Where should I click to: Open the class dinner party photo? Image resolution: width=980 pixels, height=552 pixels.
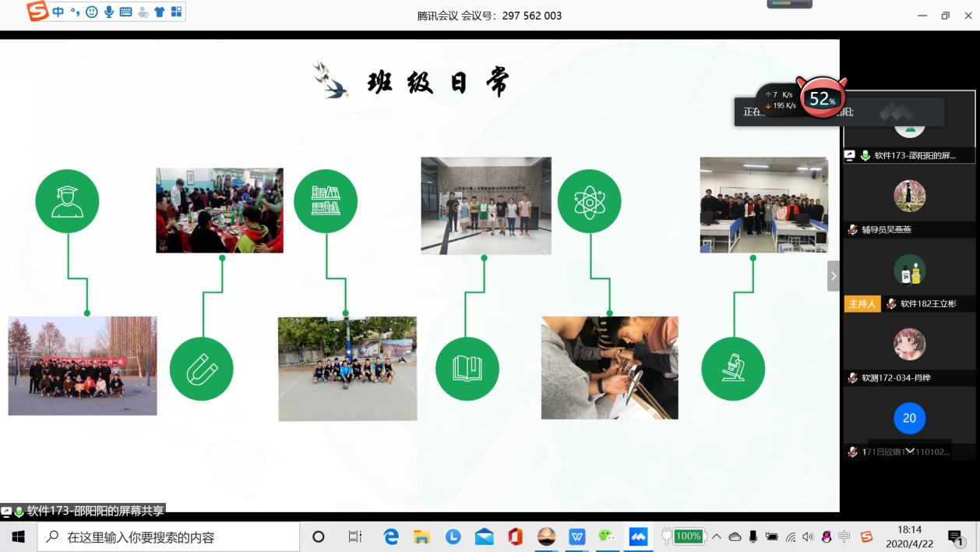(220, 210)
